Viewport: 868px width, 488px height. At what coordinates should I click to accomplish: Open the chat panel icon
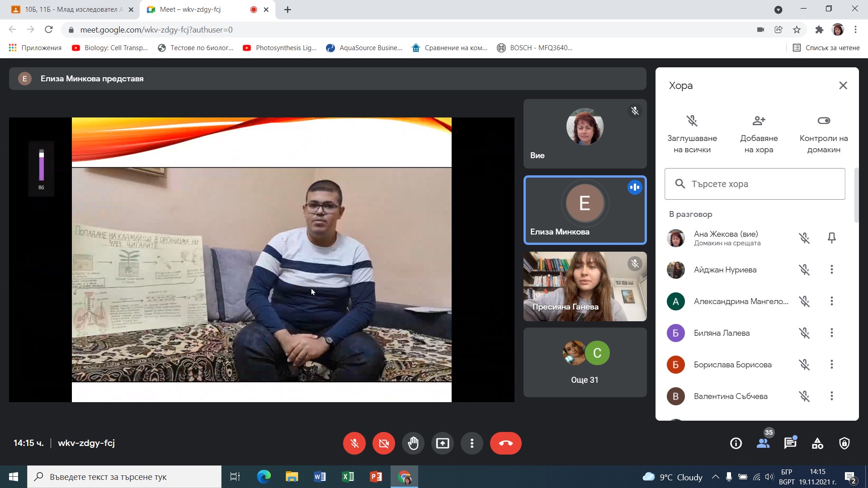click(x=790, y=443)
